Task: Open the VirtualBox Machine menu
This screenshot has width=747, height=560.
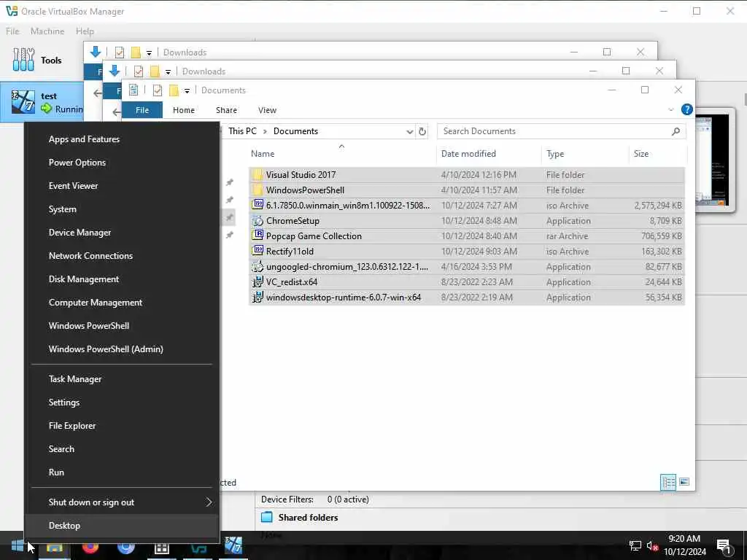Action: point(47,31)
